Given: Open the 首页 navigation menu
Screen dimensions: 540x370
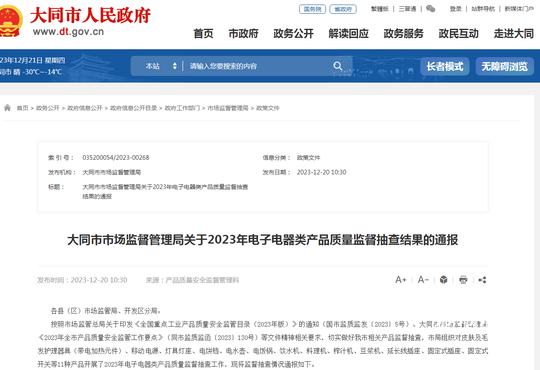Looking at the screenshot, I should tap(203, 33).
